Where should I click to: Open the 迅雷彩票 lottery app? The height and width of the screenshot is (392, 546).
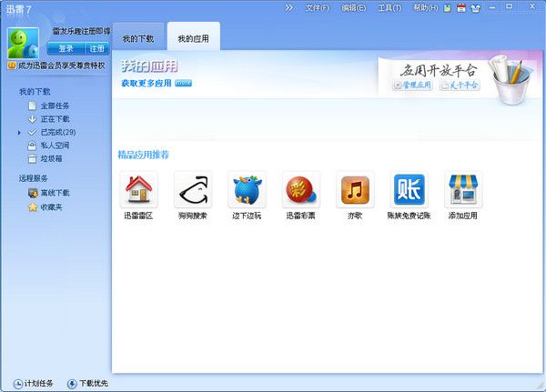coord(300,190)
